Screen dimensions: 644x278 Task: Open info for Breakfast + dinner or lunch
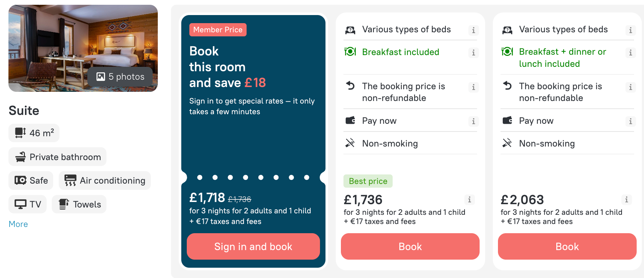tap(630, 53)
